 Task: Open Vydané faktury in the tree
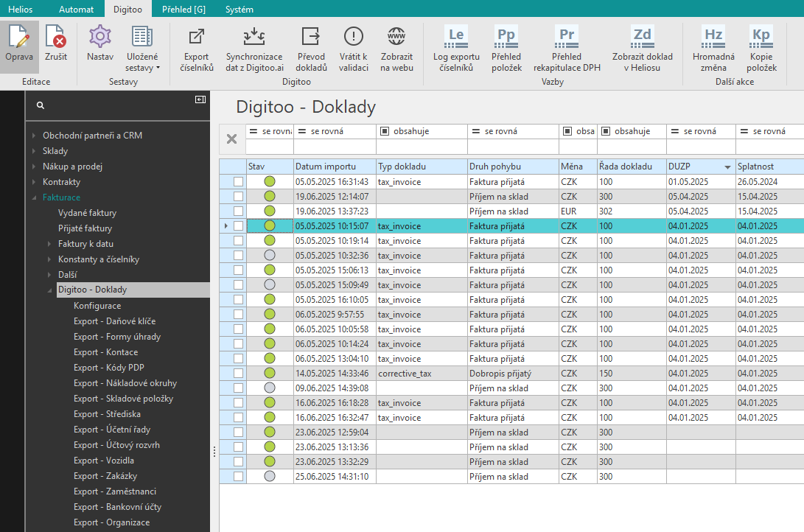click(87, 213)
